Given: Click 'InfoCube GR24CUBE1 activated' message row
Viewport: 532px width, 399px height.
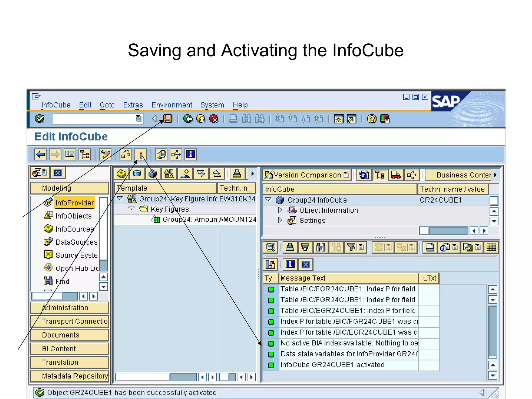Looking at the screenshot, I should point(349,365).
